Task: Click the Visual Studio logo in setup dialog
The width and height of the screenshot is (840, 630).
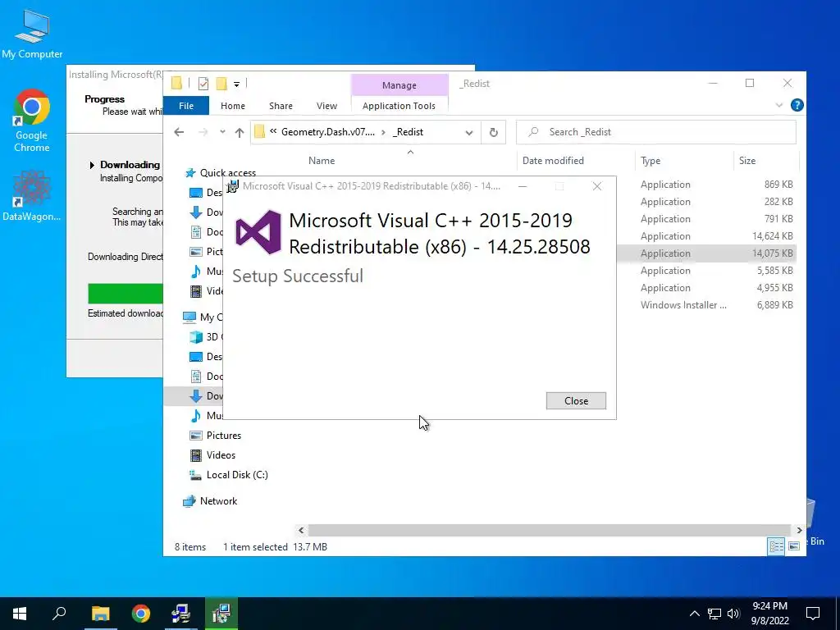Action: point(258,232)
